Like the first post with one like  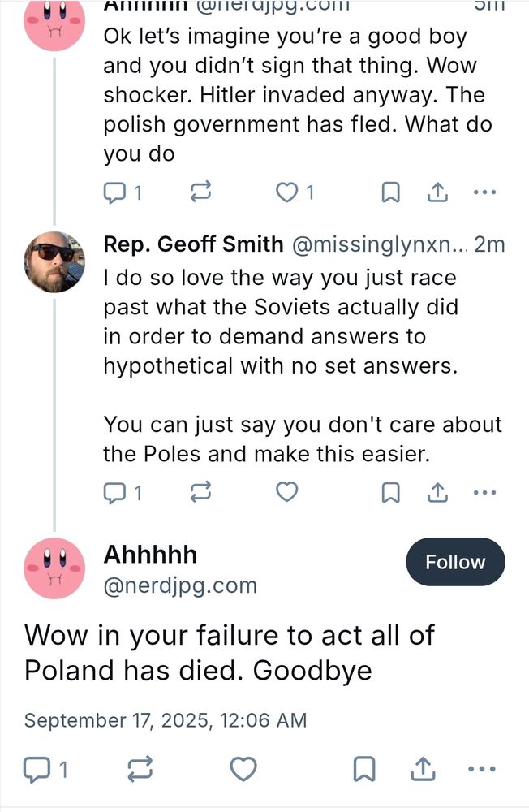(287, 192)
